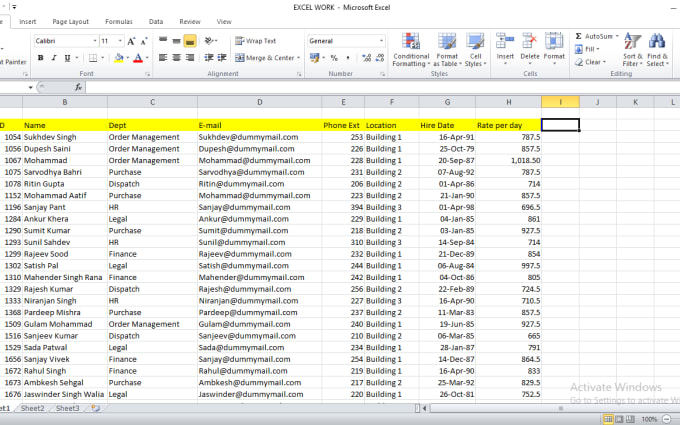
Task: Select column D header
Action: 259,102
